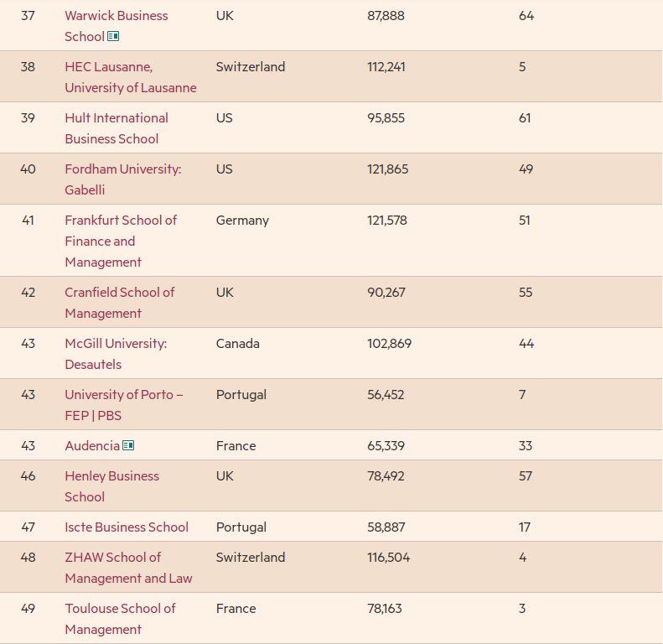Select value 51 in Frankfurt School row
This screenshot has height=644, width=663.
[525, 221]
